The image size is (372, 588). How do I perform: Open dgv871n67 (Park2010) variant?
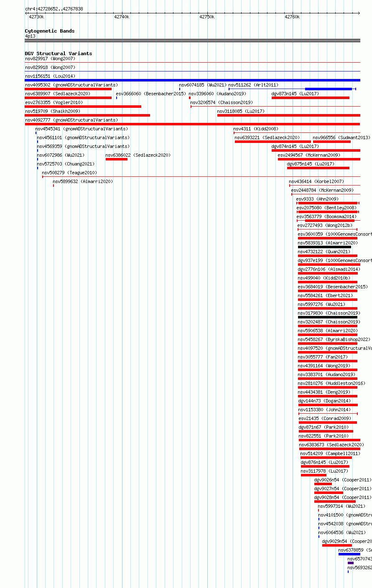pos(324,427)
